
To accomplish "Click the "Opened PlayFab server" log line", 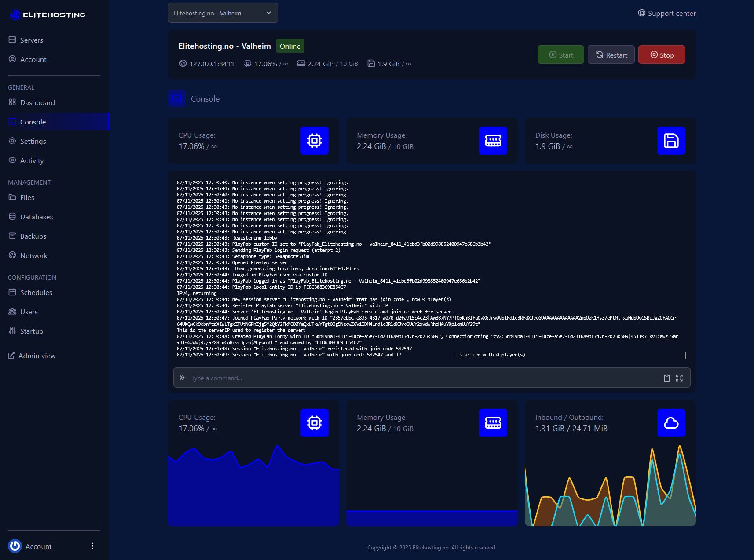I will [x=232, y=262].
